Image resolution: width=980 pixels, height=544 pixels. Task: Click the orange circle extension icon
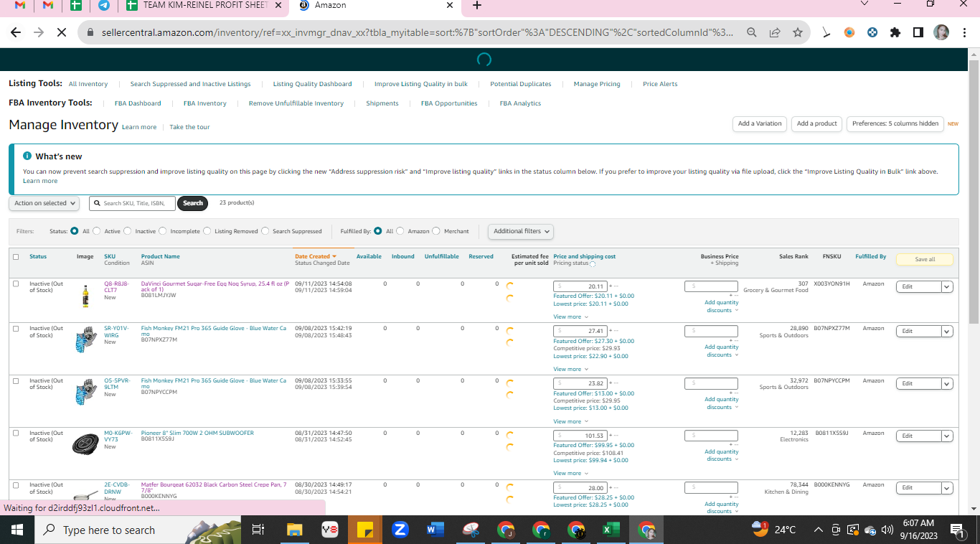849,32
